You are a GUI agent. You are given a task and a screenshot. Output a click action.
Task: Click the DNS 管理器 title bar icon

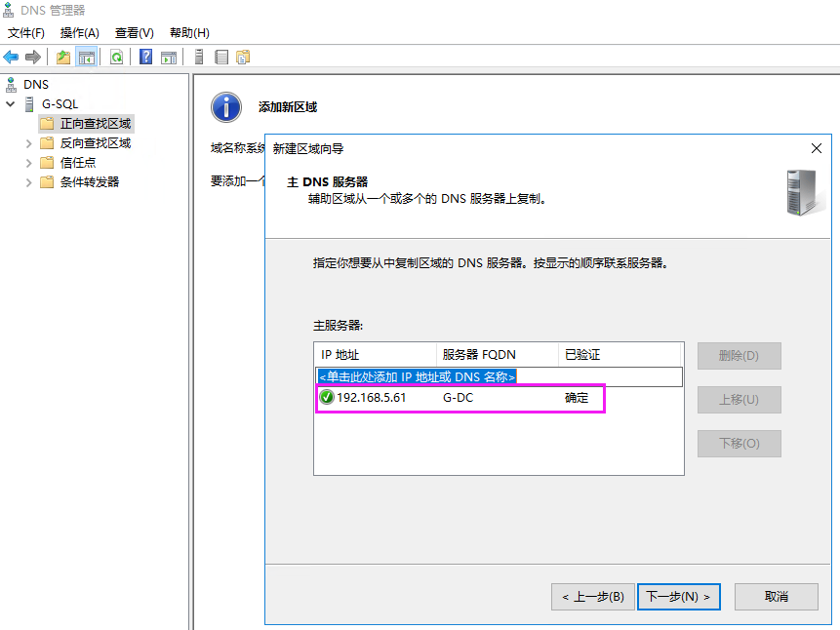coord(8,10)
